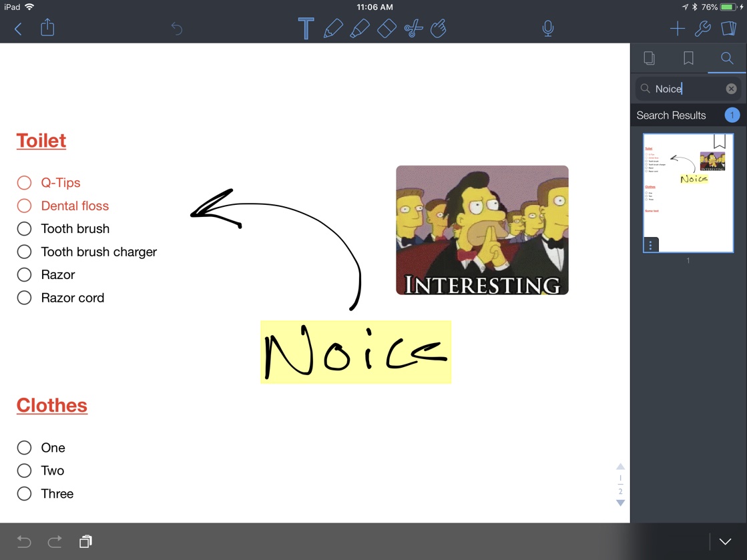Screen dimensions: 747x560
Task: Click the Toilet heading text
Action: pos(41,141)
